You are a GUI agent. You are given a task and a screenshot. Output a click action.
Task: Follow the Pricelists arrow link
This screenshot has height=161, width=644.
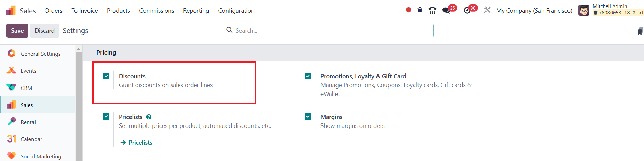137,143
